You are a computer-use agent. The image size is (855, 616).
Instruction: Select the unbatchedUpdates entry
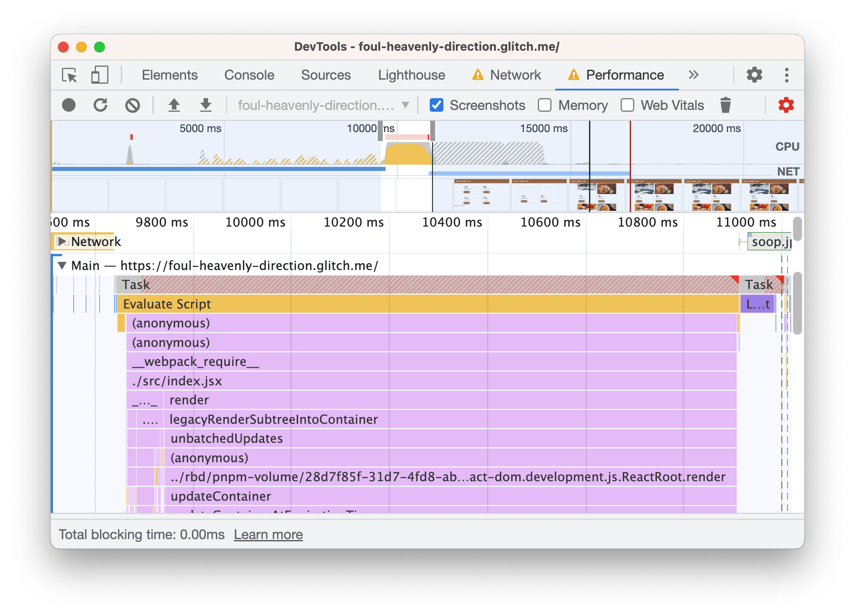451,439
